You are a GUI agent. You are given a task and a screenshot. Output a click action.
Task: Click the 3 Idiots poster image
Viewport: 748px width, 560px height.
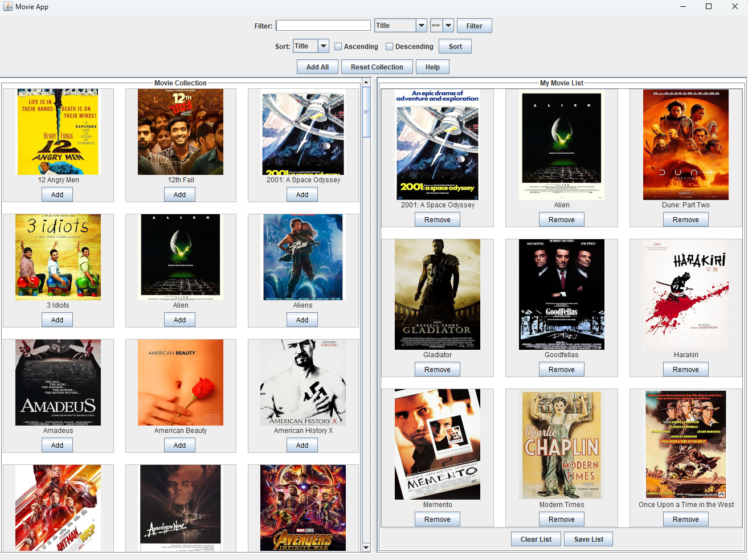(x=58, y=257)
